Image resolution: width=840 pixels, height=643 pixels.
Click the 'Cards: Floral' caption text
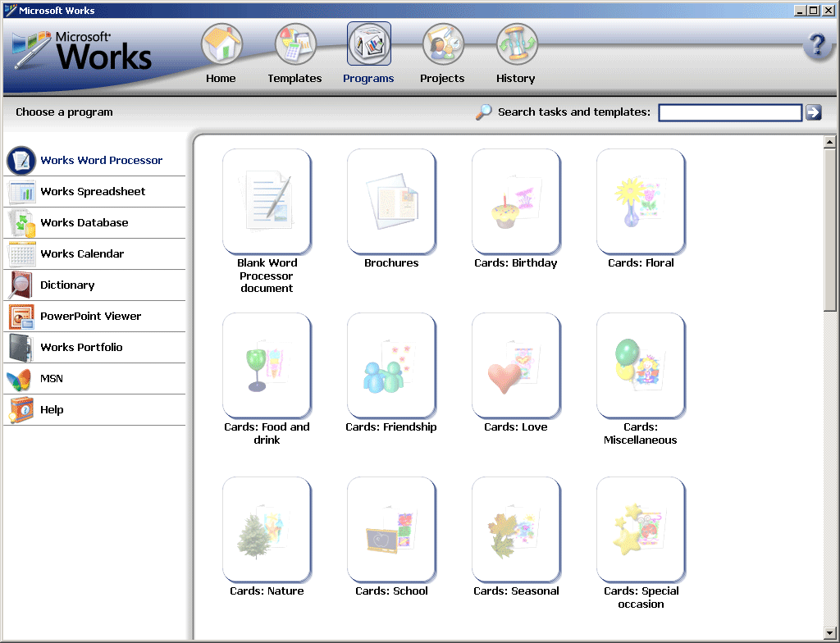point(641,263)
